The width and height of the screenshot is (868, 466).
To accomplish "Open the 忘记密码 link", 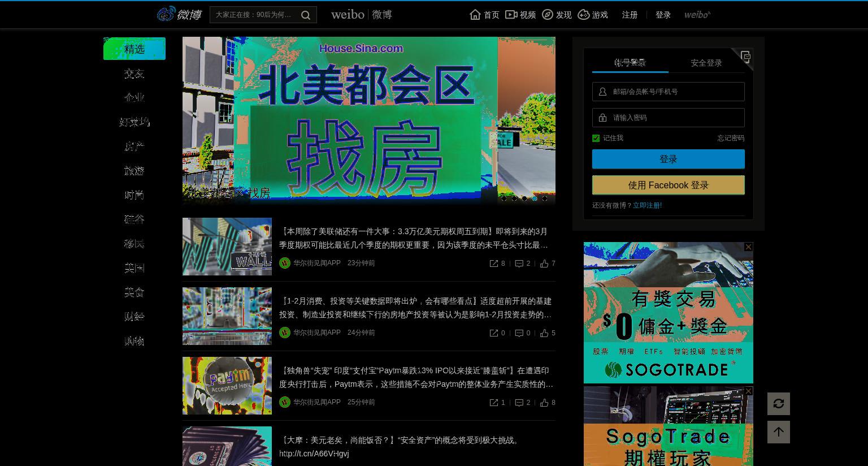I will (731, 138).
